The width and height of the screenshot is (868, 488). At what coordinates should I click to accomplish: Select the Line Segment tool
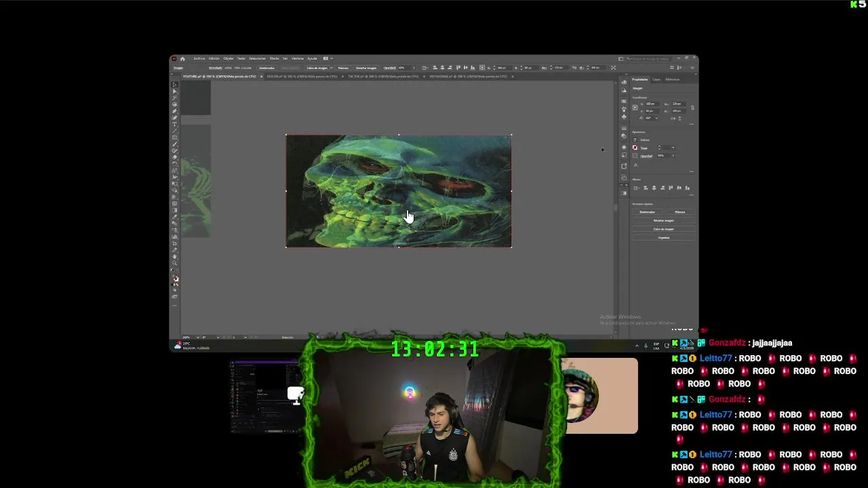click(x=175, y=131)
